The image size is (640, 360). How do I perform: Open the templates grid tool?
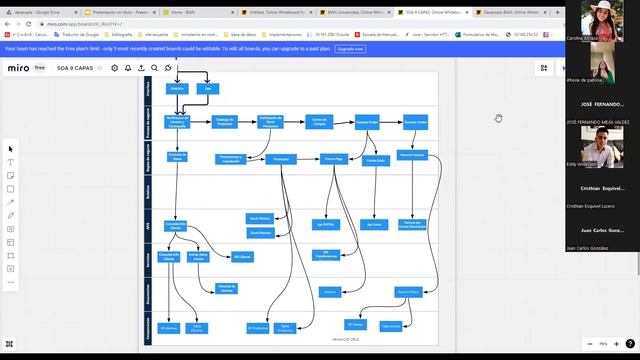[11, 242]
